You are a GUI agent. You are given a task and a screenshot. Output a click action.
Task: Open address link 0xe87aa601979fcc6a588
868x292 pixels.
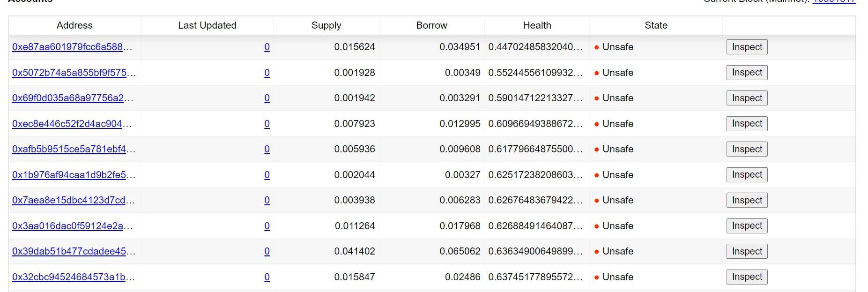pos(67,47)
